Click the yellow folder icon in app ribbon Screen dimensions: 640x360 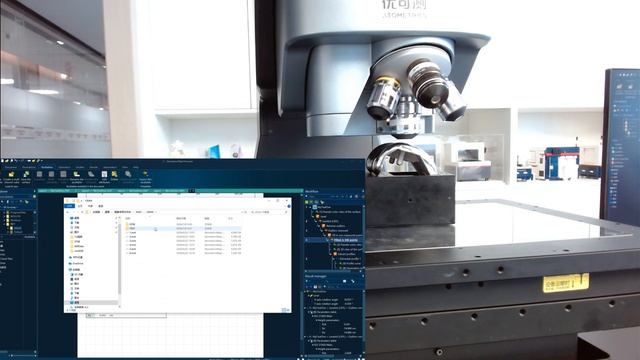tap(11, 174)
